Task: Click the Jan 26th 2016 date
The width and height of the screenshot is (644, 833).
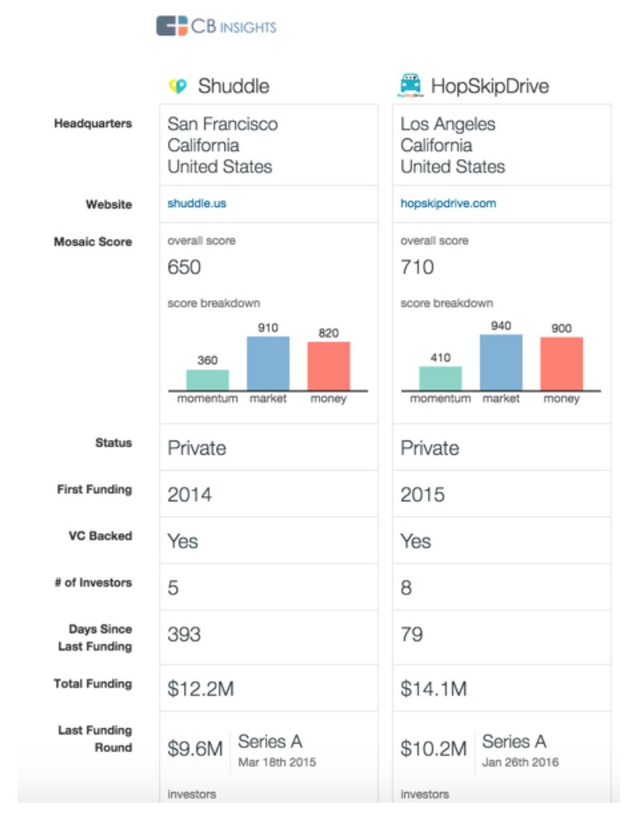Action: coord(520,763)
